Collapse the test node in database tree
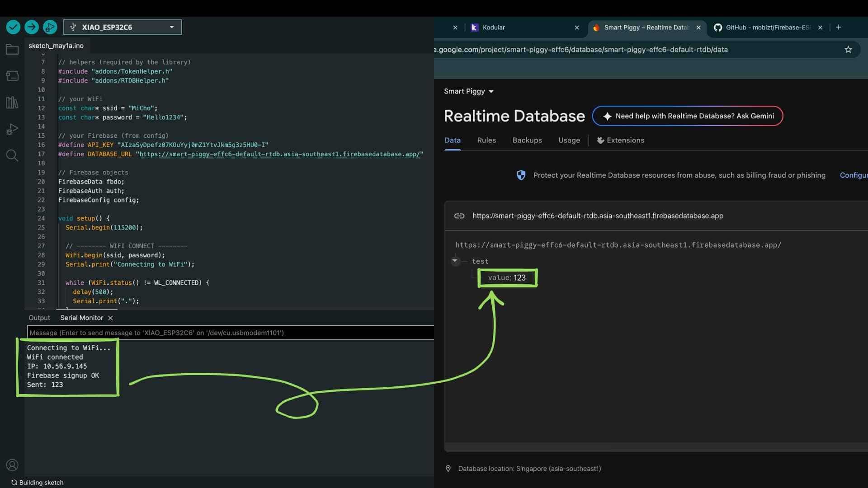This screenshot has width=868, height=488. pos(455,261)
